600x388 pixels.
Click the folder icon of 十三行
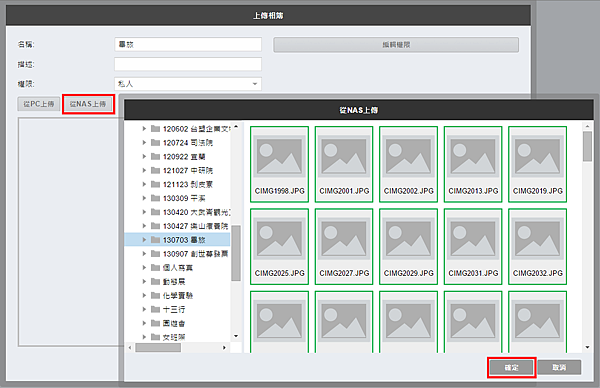(155, 309)
